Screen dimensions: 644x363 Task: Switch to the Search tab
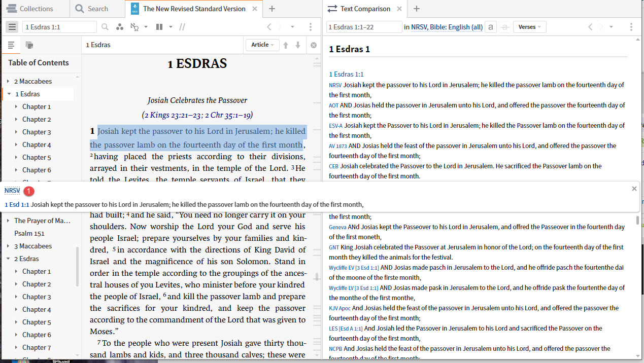(x=92, y=9)
